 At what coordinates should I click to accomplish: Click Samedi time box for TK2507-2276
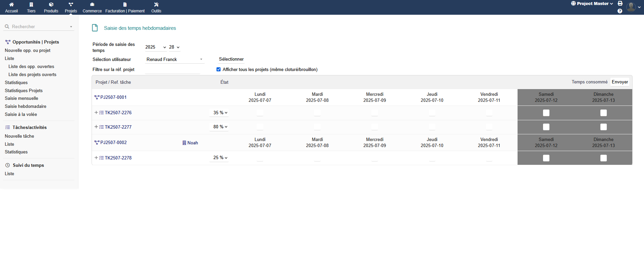tap(546, 113)
